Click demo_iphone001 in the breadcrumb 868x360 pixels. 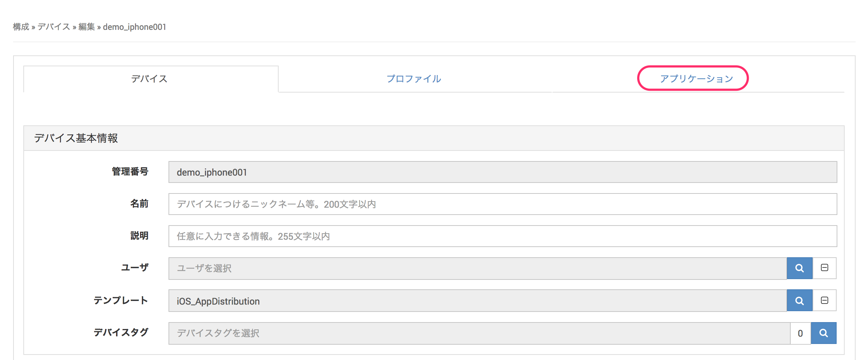point(135,27)
